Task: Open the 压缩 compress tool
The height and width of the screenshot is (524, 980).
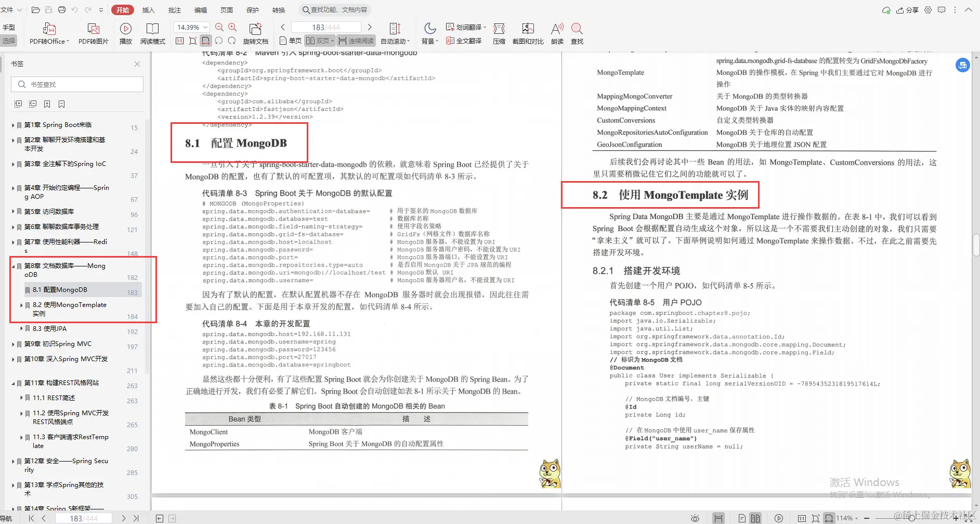Action: coord(498,32)
